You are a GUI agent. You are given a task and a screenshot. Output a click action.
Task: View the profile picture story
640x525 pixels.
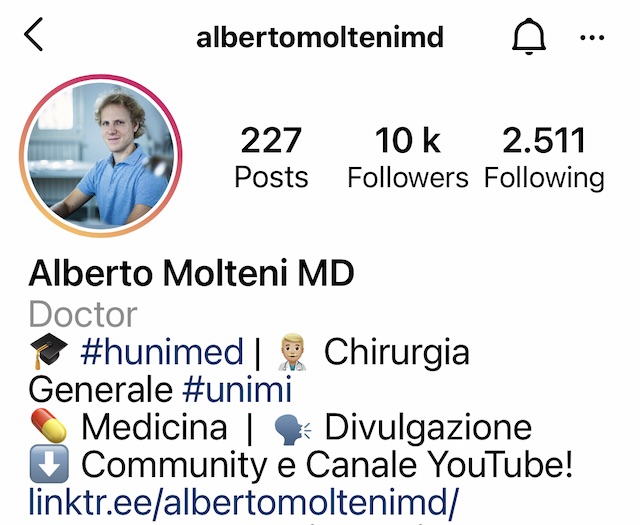(x=101, y=156)
